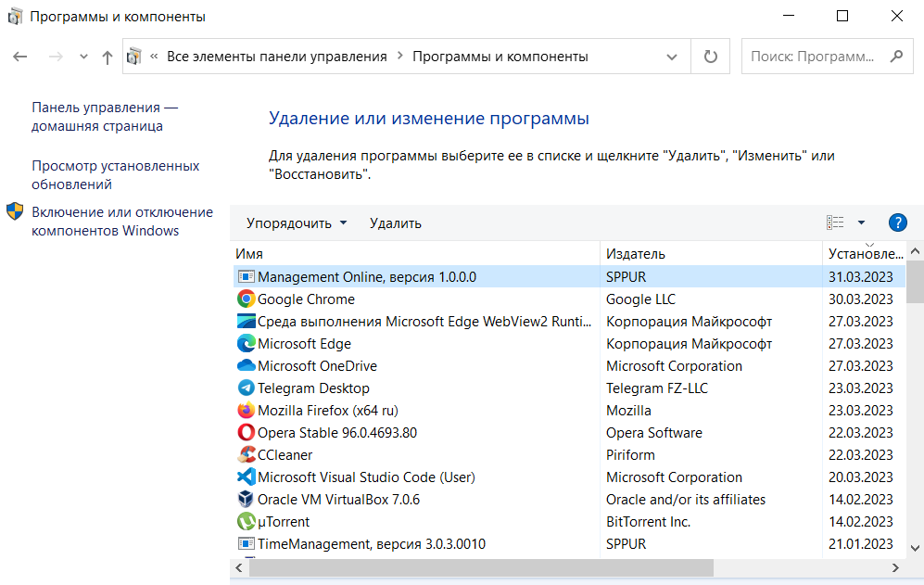Click the vertical scrollbar thumb
The height and width of the screenshot is (585, 924).
tap(915, 282)
